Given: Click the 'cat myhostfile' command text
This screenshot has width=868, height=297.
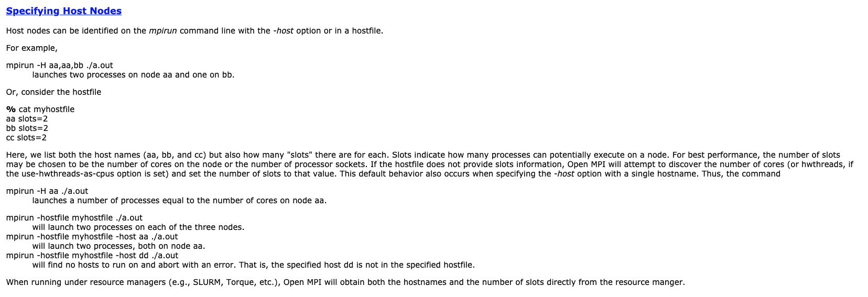Looking at the screenshot, I should 47,109.
